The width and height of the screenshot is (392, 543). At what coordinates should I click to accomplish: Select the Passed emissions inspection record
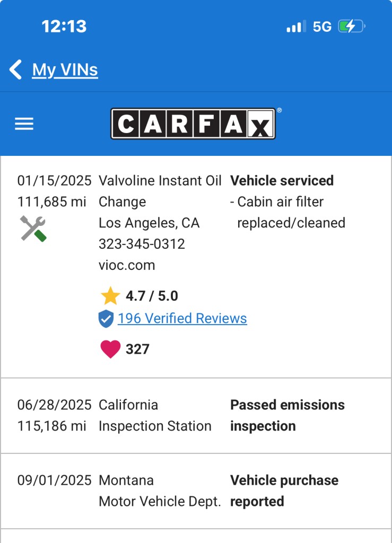tap(287, 415)
